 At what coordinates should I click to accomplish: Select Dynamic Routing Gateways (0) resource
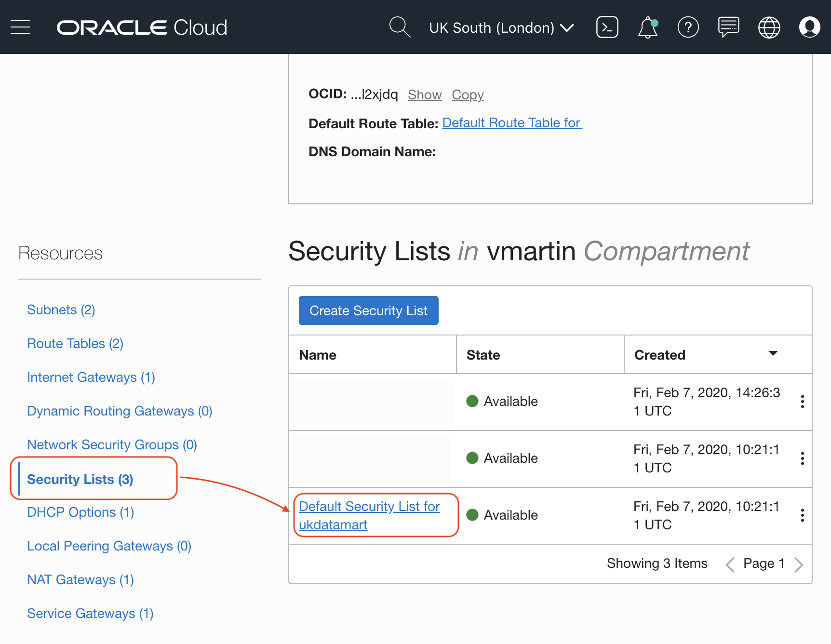pos(120,411)
